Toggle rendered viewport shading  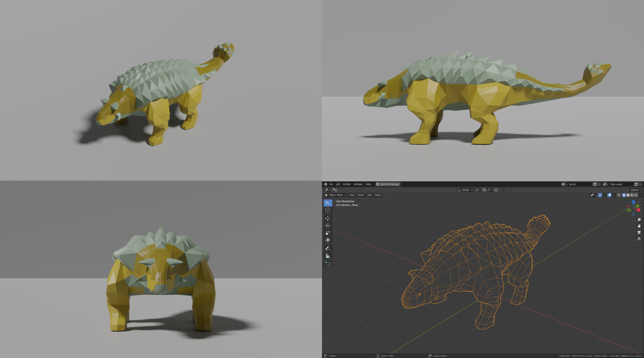(636, 195)
